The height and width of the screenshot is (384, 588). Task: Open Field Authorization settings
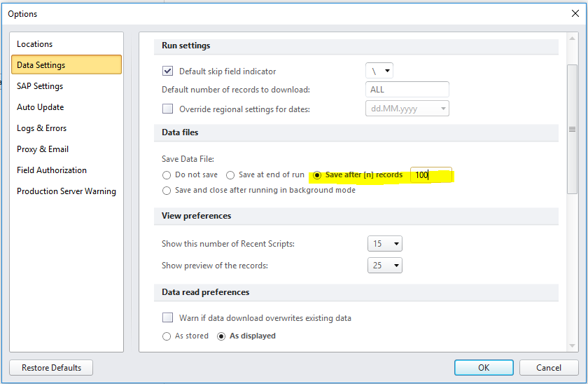coord(52,170)
